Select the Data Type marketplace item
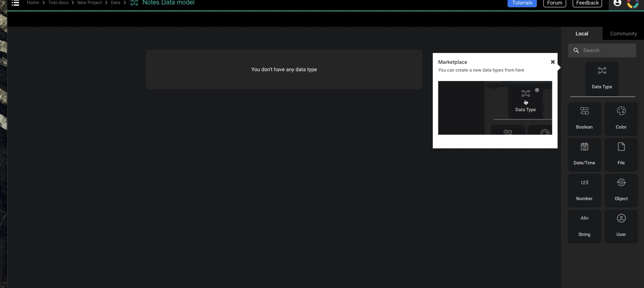 point(602,79)
